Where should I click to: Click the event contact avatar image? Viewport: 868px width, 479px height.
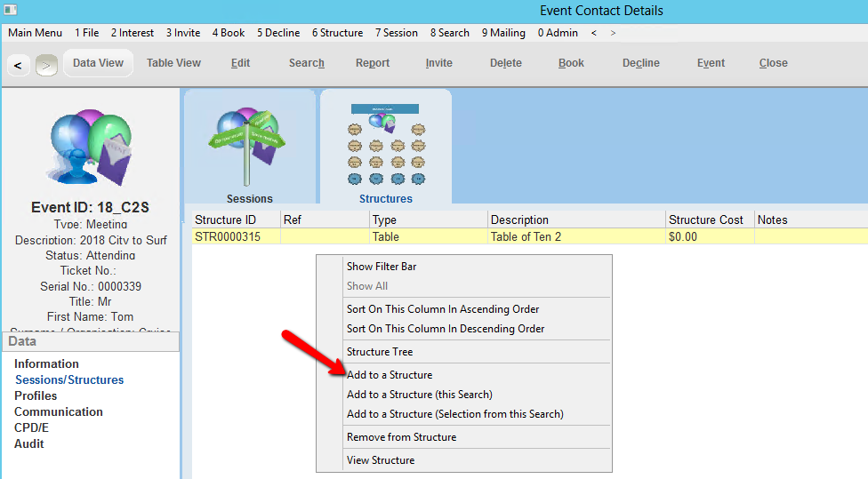90,147
